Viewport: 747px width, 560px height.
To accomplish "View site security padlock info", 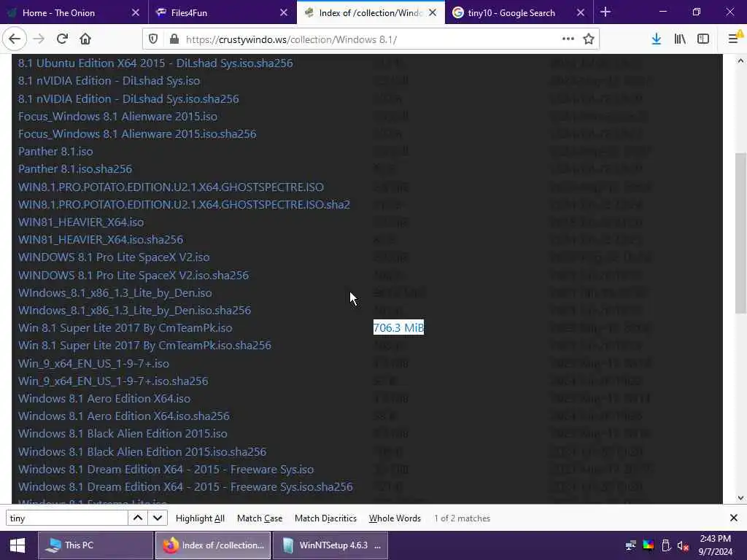I will click(x=174, y=39).
